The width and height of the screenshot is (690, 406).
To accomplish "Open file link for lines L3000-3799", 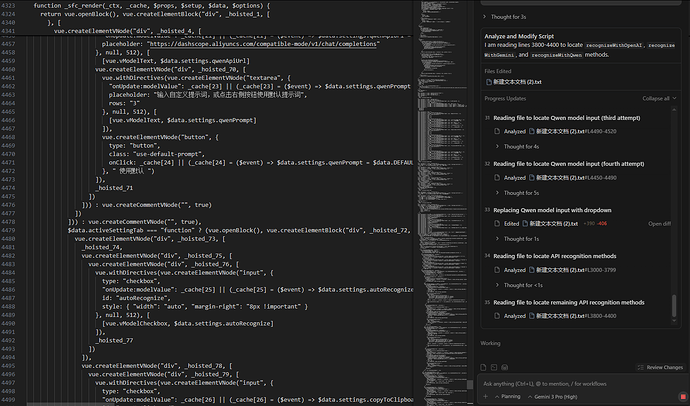I will [x=573, y=270].
